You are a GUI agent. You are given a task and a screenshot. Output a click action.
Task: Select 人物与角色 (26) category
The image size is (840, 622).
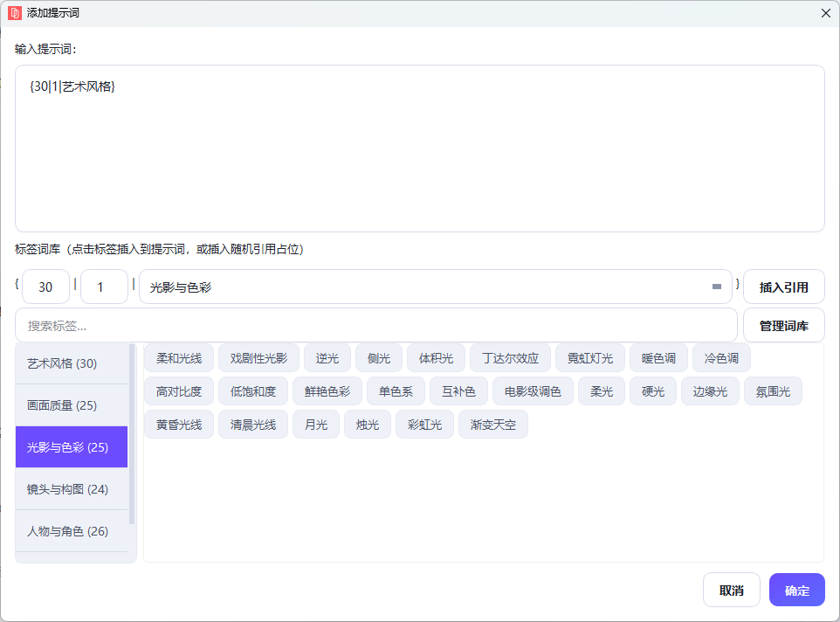tap(72, 531)
